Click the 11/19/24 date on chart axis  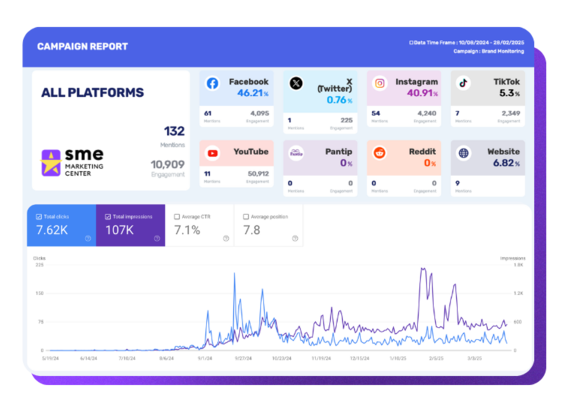point(321,358)
